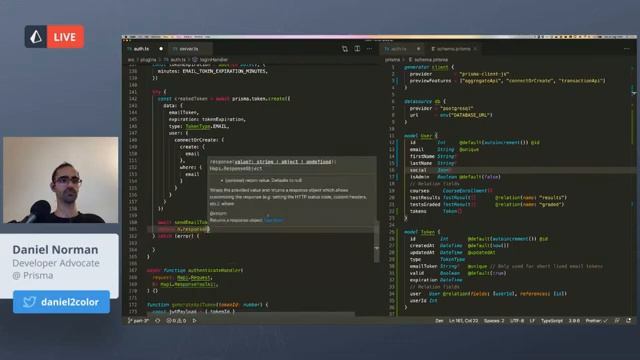Open notifications bell in status bar
This screenshot has width=640, height=360.
pyautogui.click(x=629, y=321)
